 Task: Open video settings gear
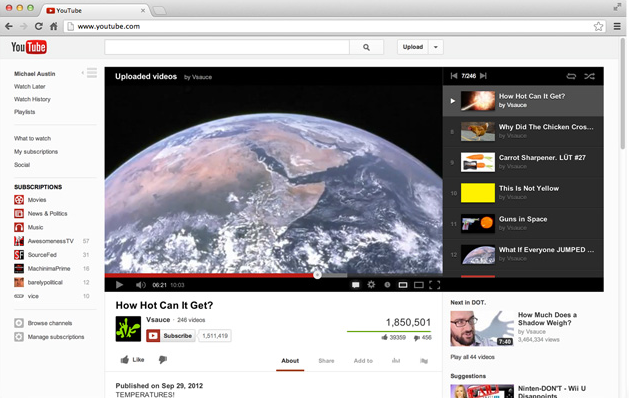371,284
